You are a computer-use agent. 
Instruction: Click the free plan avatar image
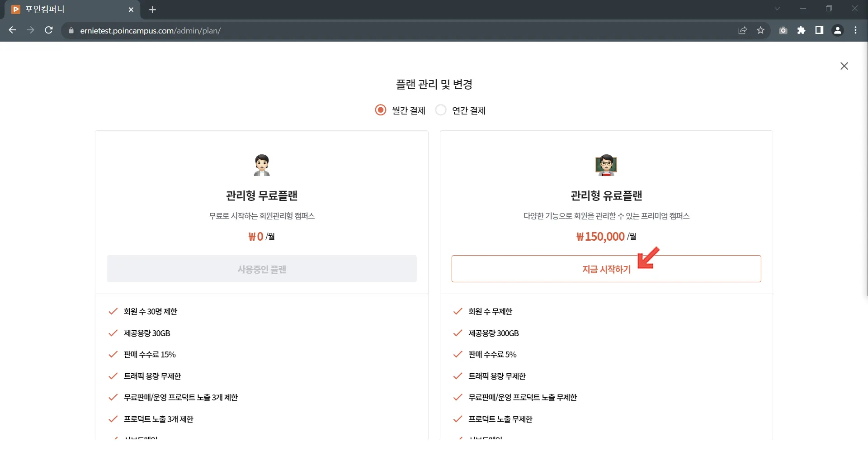pyautogui.click(x=262, y=165)
